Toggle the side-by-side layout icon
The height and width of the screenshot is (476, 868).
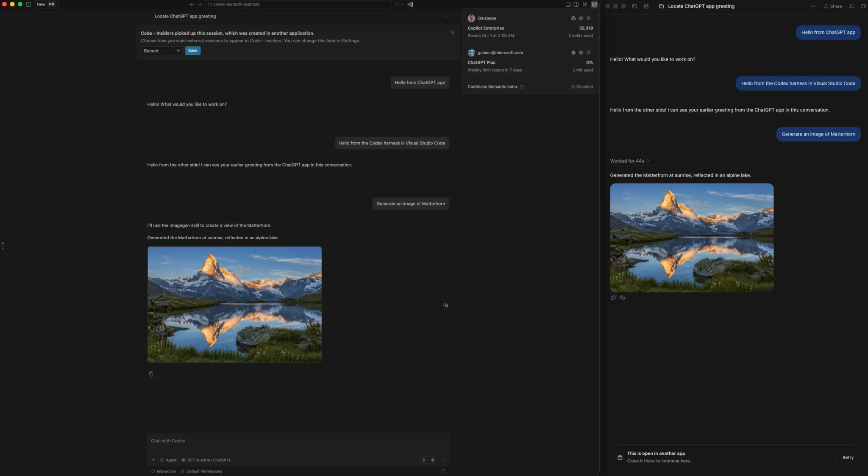(x=576, y=4)
